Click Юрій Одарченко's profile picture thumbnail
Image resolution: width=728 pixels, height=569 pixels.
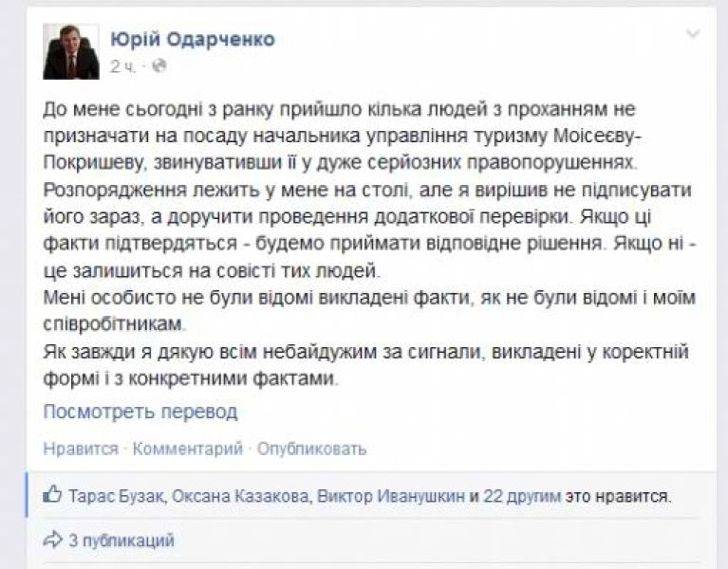tap(71, 51)
